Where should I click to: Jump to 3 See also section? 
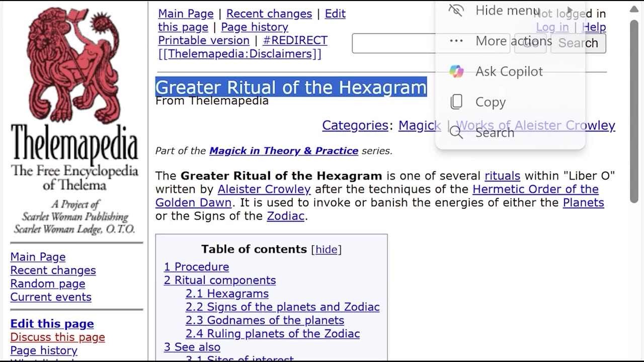(x=192, y=347)
